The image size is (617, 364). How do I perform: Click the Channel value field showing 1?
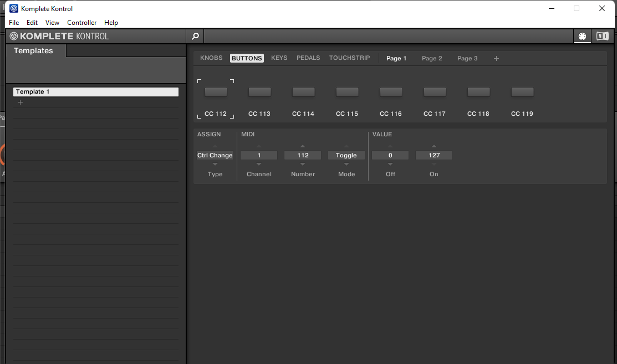click(x=259, y=155)
